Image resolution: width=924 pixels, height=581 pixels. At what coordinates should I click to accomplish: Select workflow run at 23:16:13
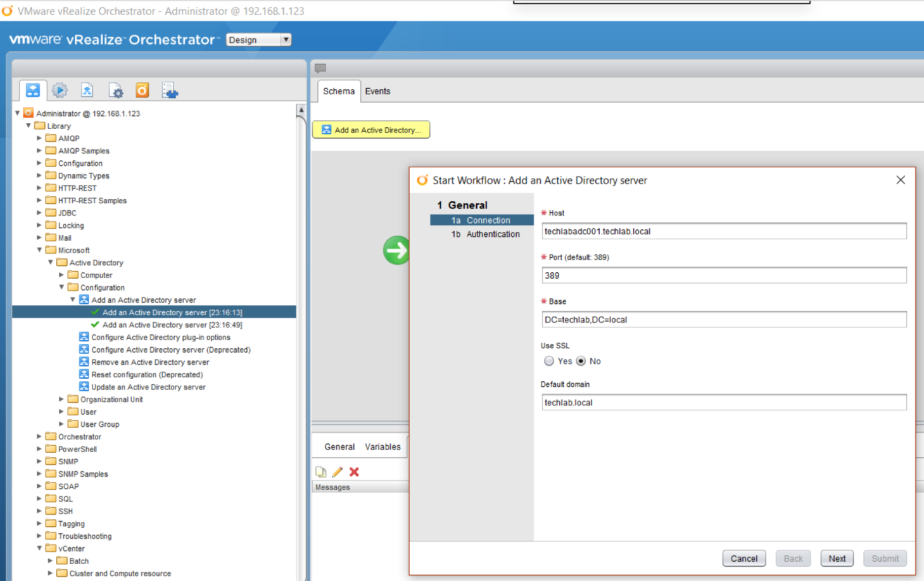click(154, 312)
